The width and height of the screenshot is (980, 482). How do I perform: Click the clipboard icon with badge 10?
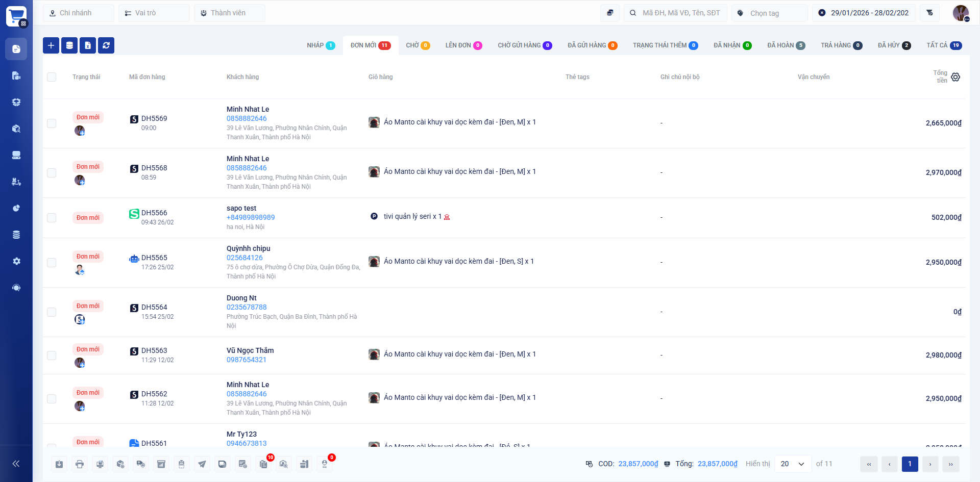point(263,464)
